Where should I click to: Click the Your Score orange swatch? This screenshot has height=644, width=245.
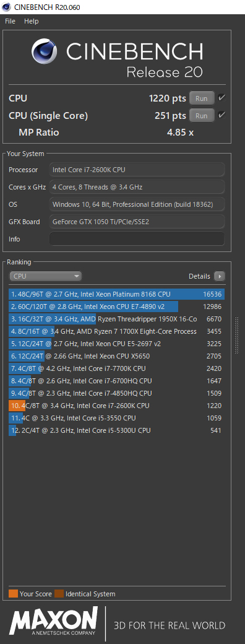coord(13,593)
